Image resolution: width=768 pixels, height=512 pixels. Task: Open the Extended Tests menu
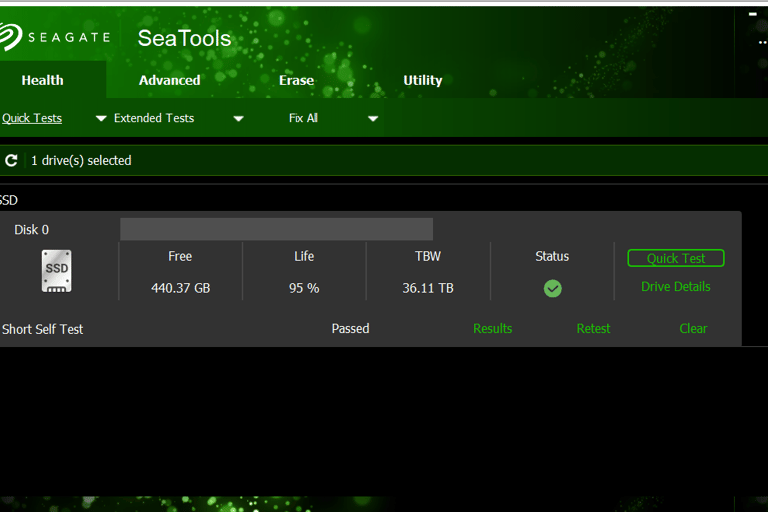pos(154,118)
